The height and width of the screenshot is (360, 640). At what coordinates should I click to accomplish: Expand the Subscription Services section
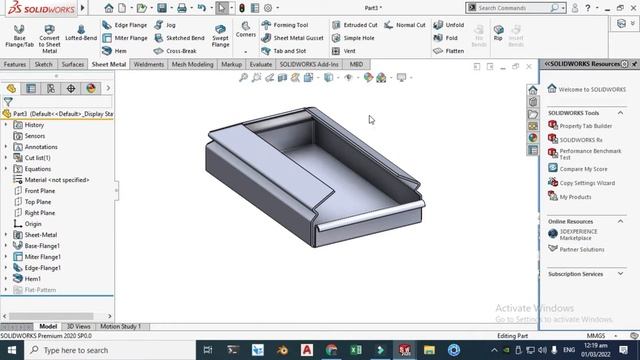point(620,273)
